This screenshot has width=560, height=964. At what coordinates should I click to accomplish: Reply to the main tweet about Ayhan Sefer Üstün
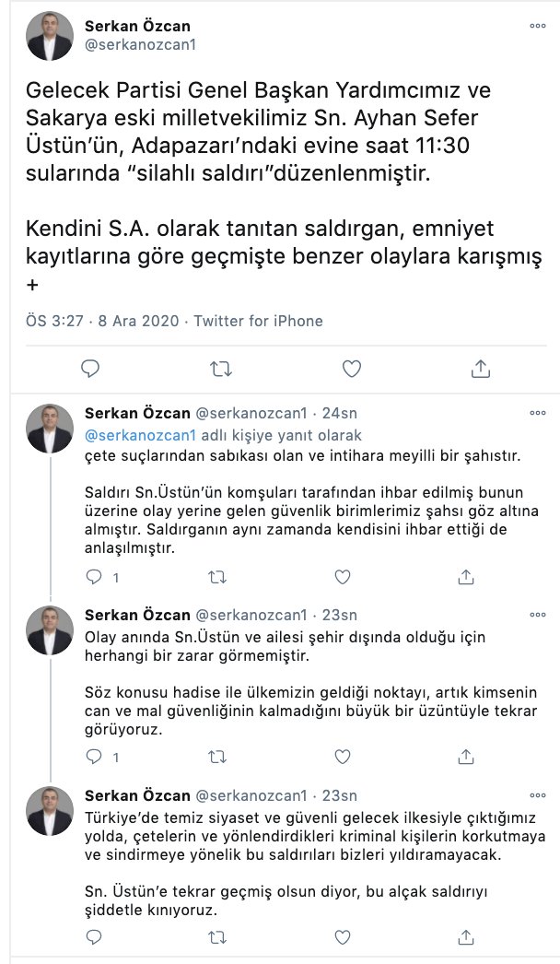tap(90, 369)
